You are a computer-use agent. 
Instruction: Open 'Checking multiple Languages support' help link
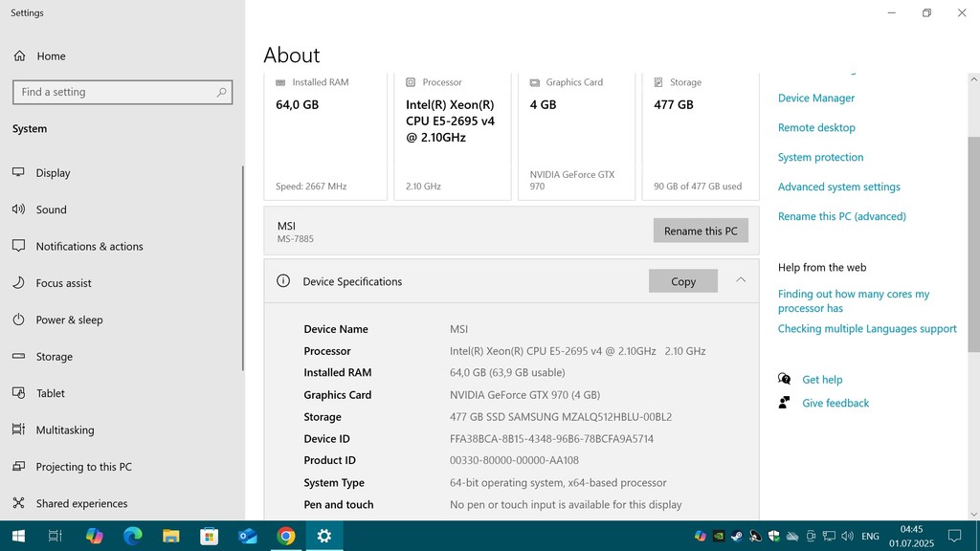[867, 329]
